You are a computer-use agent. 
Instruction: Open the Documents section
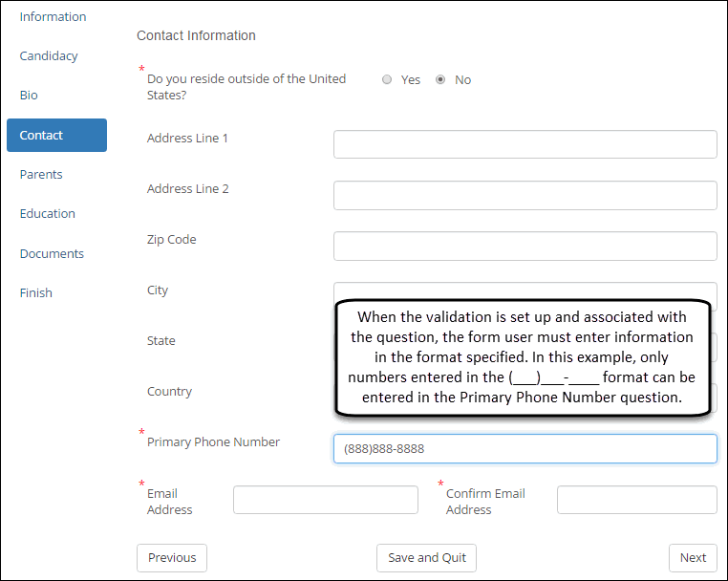52,253
